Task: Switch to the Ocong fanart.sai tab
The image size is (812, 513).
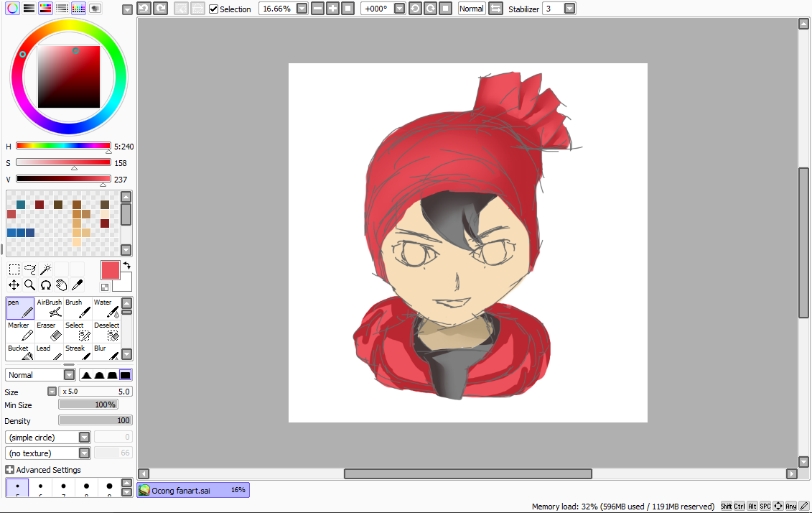Action: tap(192, 489)
